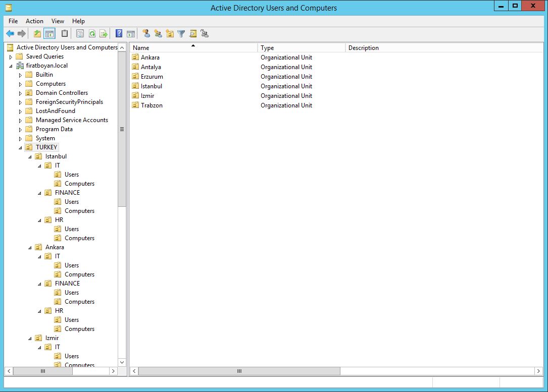Toggle the Show/Hide Console Tree icon
The image size is (548, 392).
click(49, 33)
